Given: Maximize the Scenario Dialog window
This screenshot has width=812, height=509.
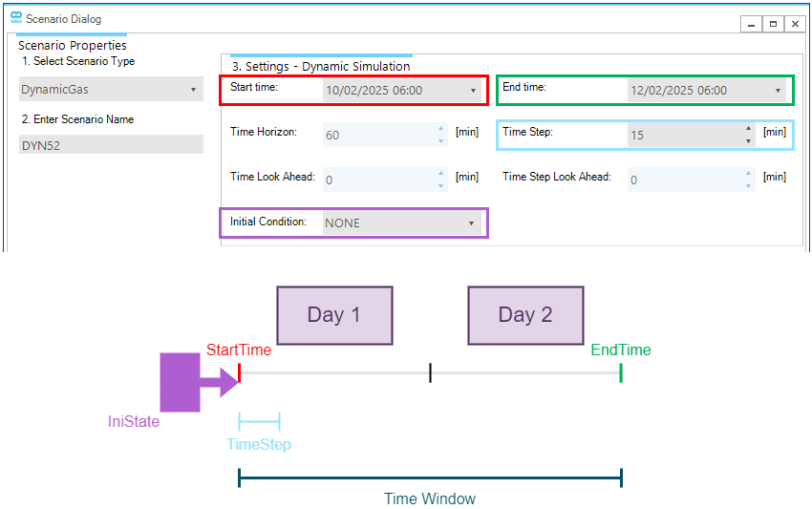Looking at the screenshot, I should (773, 24).
